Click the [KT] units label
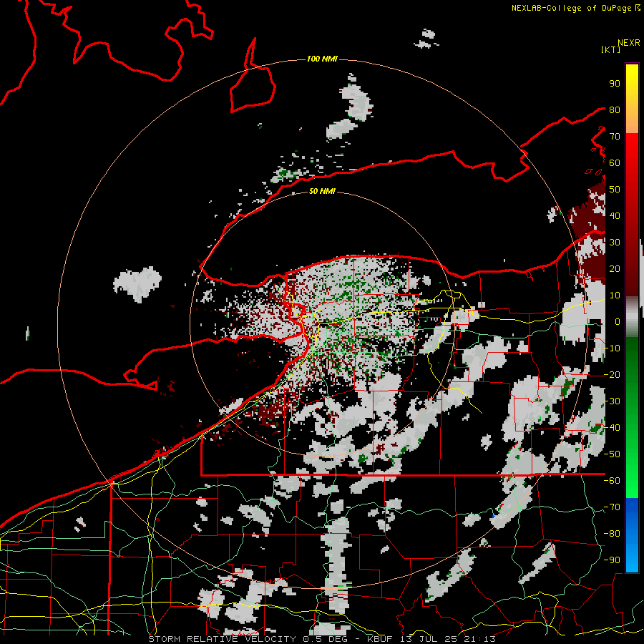Image resolution: width=644 pixels, height=644 pixels. click(x=611, y=49)
